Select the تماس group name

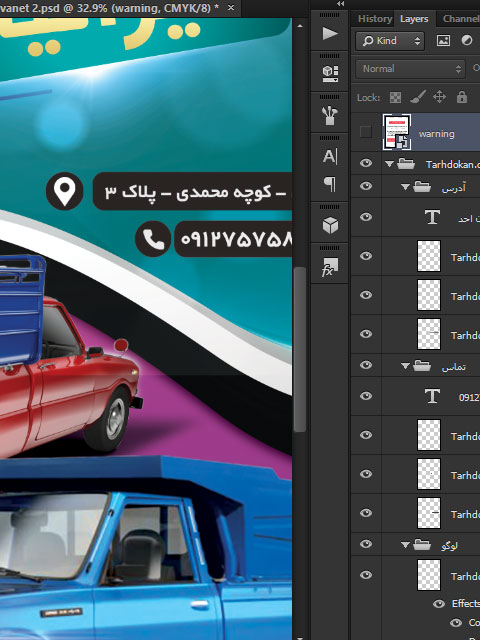point(453,367)
